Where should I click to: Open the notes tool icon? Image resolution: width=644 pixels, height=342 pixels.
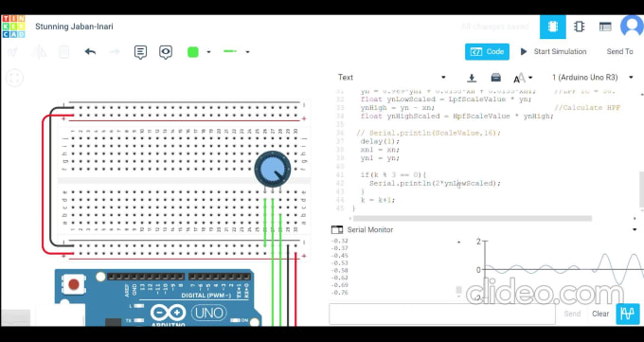[x=140, y=52]
